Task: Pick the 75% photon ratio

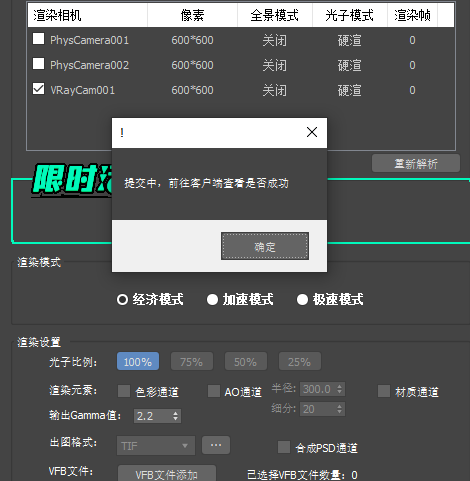Action: pyautogui.click(x=192, y=361)
